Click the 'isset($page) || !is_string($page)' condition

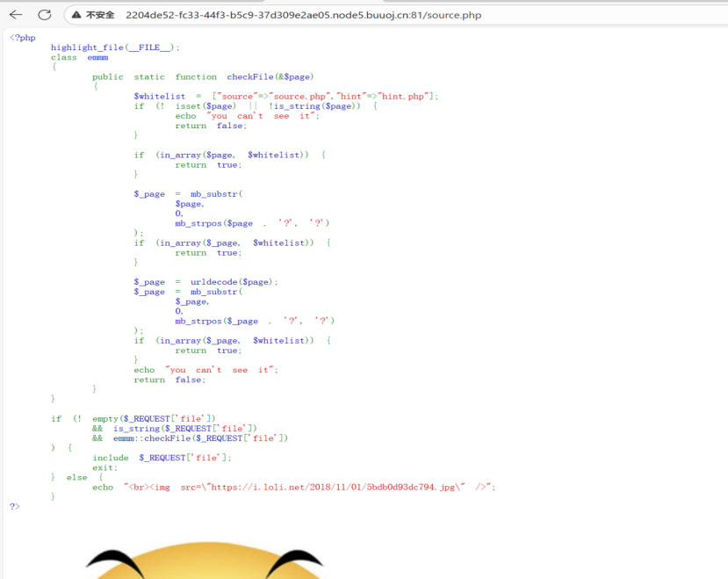268,106
